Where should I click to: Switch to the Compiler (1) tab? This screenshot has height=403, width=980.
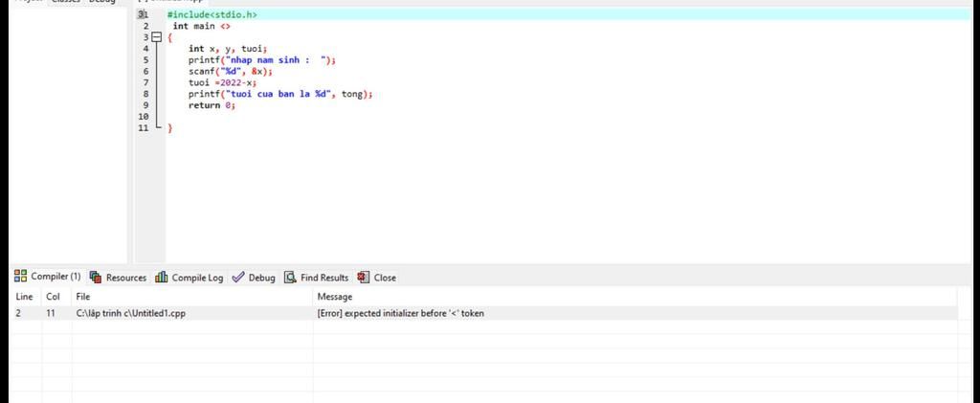point(48,277)
